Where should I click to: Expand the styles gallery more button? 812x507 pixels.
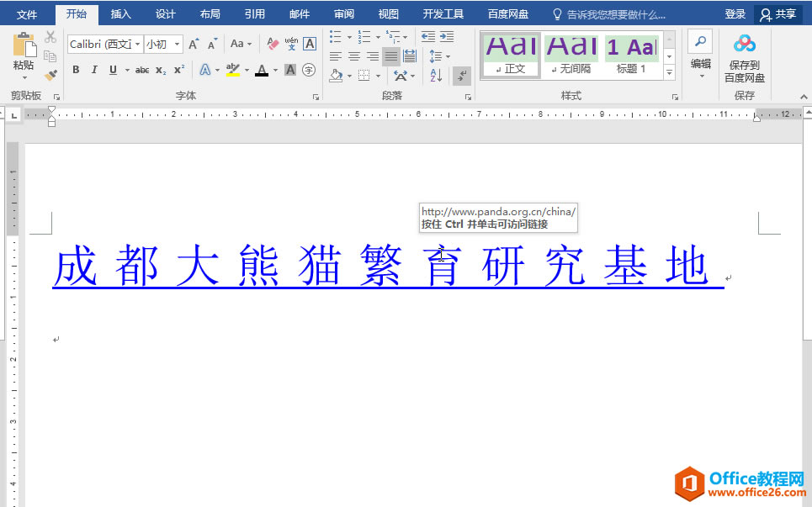click(x=670, y=73)
